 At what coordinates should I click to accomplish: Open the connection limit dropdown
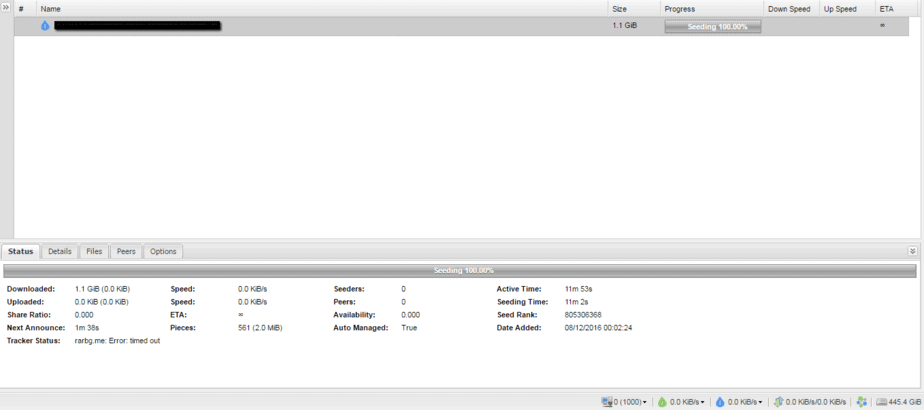pos(645,402)
